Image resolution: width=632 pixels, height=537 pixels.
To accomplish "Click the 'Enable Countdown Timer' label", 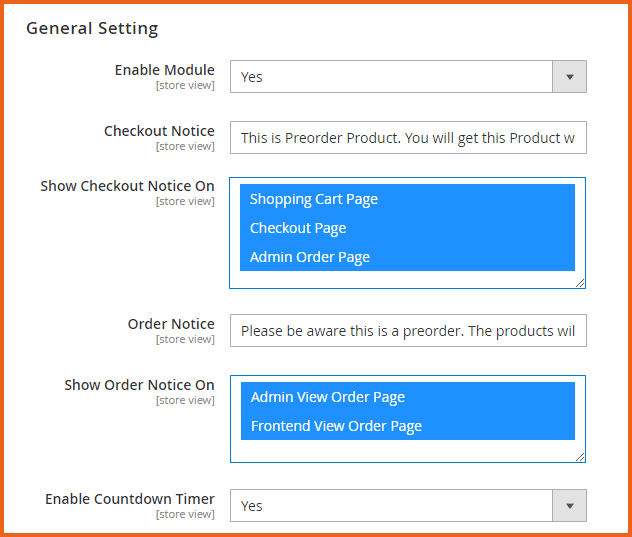I will pos(129,499).
